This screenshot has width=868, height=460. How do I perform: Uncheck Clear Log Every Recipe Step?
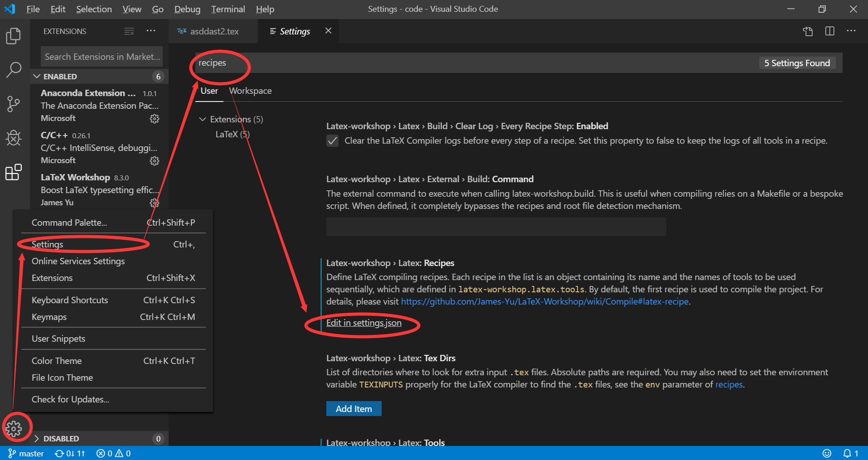click(x=332, y=140)
